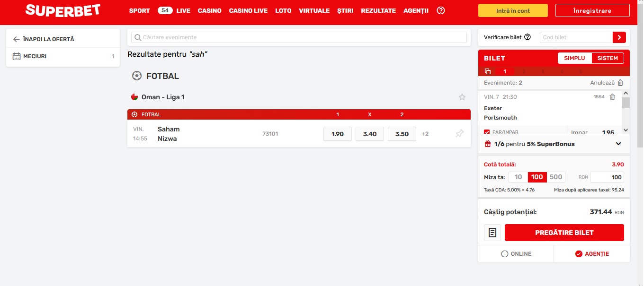This screenshot has height=286, width=644.
Task: Open the help question mark icon in navigation
Action: [x=441, y=10]
